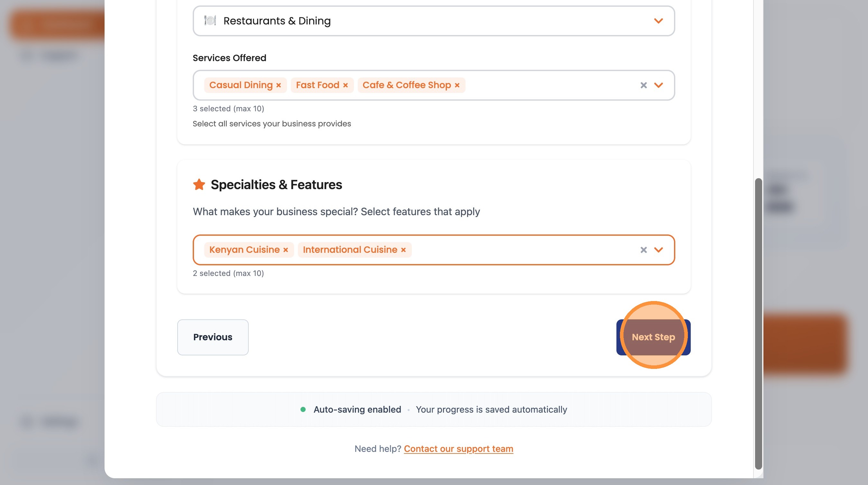Click the Specialties & Features star icon
Viewport: 868px width, 485px height.
[x=199, y=185]
